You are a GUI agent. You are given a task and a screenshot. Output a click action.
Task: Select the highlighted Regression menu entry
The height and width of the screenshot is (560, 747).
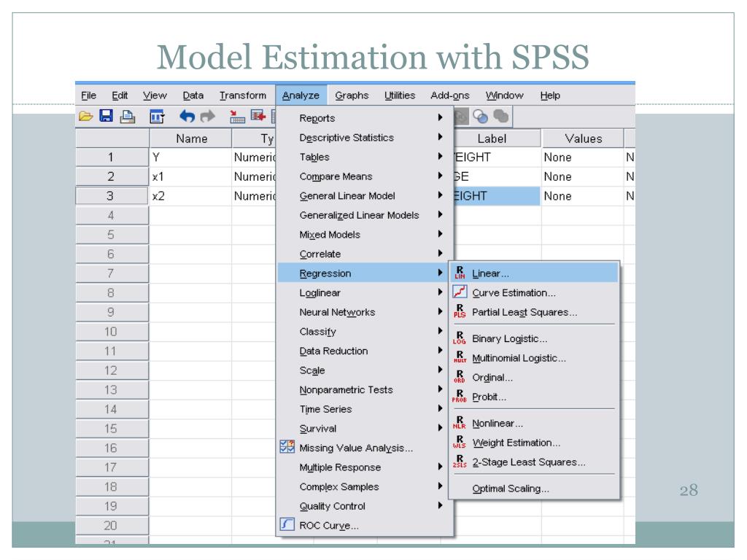[363, 273]
